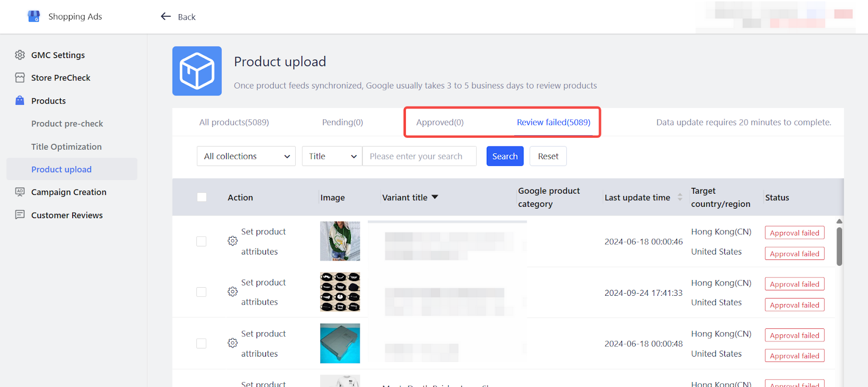The width and height of the screenshot is (868, 387).
Task: Set product attributes for 2024-09-24 17:41:33 row
Action: (x=263, y=292)
